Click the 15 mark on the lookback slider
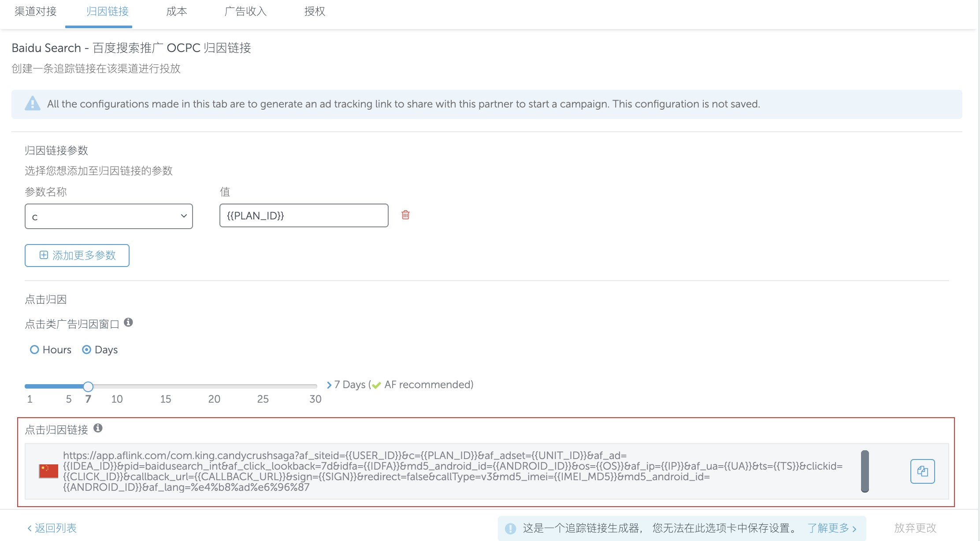The height and width of the screenshot is (541, 980). pos(166,399)
